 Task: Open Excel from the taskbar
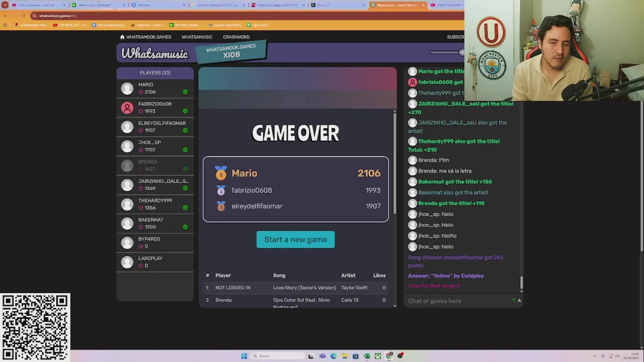pos(367,356)
